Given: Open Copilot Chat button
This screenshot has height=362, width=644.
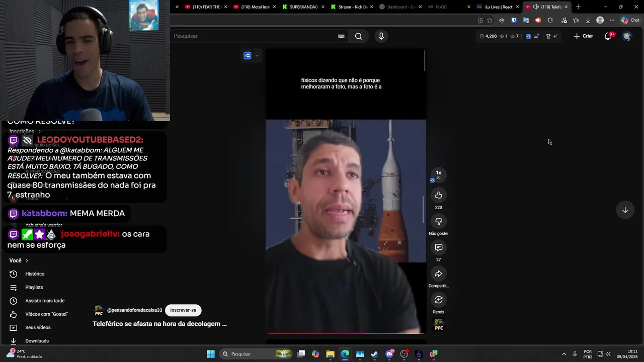Looking at the screenshot, I should [630, 20].
